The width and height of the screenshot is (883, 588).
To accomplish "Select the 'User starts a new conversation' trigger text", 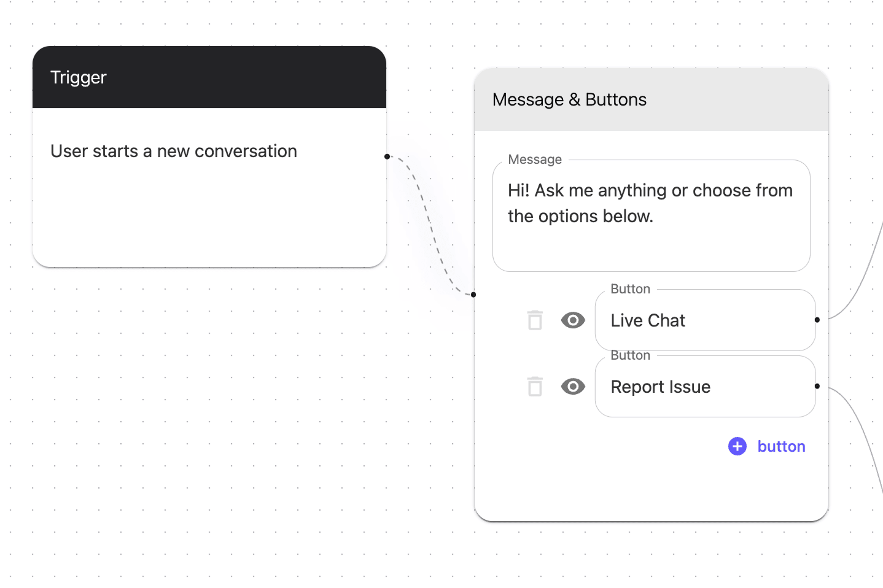I will (x=174, y=151).
